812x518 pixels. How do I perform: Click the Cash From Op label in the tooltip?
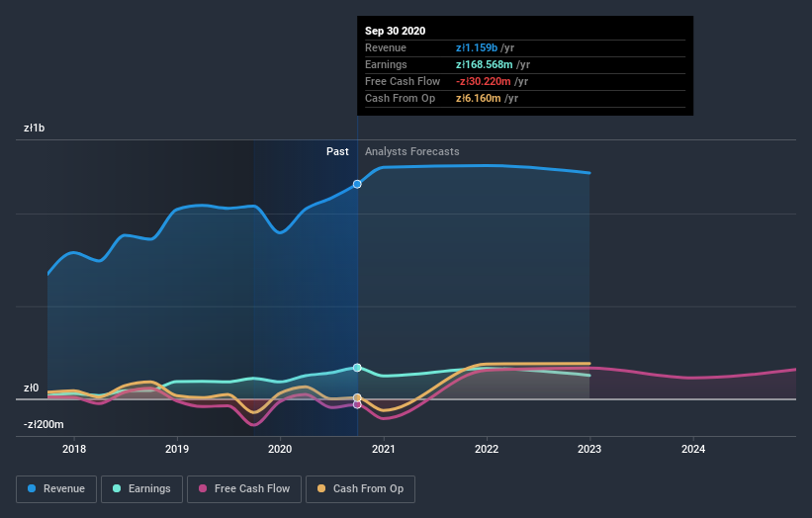[400, 98]
